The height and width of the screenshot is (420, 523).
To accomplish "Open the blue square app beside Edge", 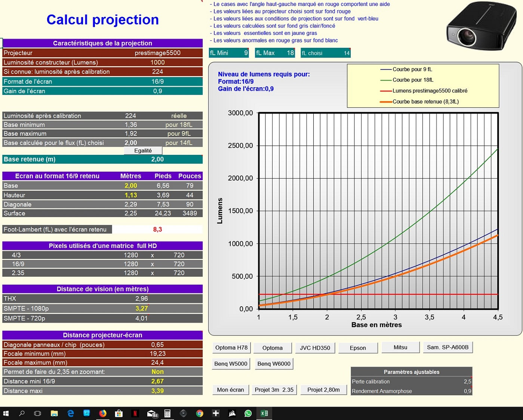I will tap(87, 413).
